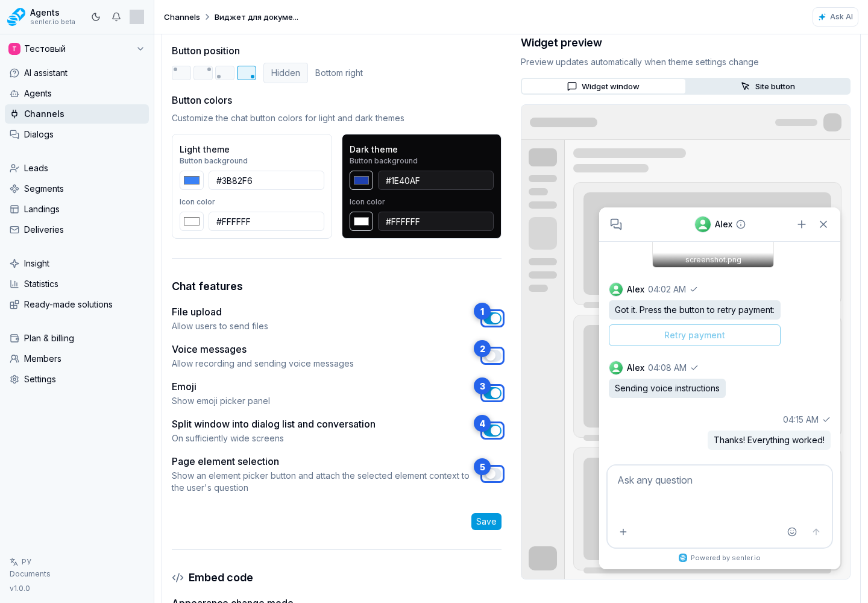Screen dimensions: 868x603
Task: Open screenshot.png attachment thumbnail
Action: [x=713, y=254]
